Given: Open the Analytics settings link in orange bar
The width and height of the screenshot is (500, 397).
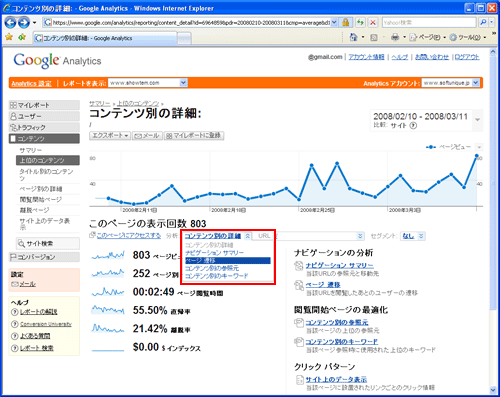Looking at the screenshot, I should [31, 83].
